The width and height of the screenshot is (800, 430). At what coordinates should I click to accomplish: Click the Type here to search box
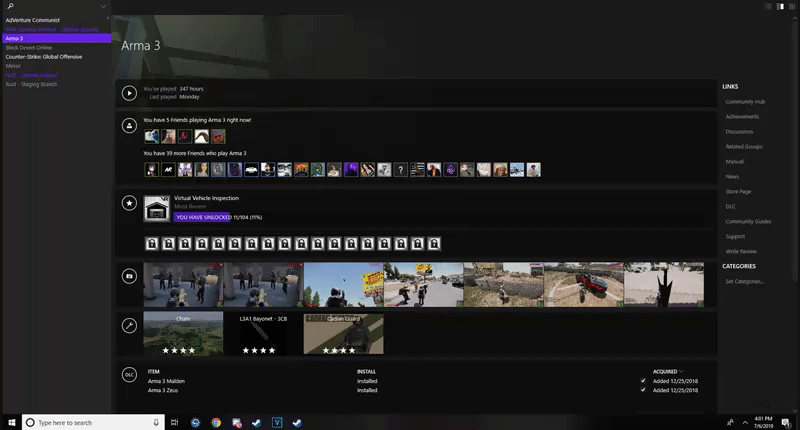point(93,422)
